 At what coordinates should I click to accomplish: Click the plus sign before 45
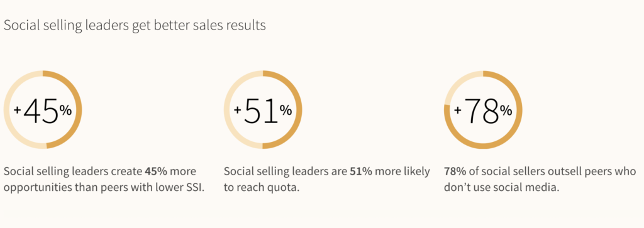(x=18, y=111)
